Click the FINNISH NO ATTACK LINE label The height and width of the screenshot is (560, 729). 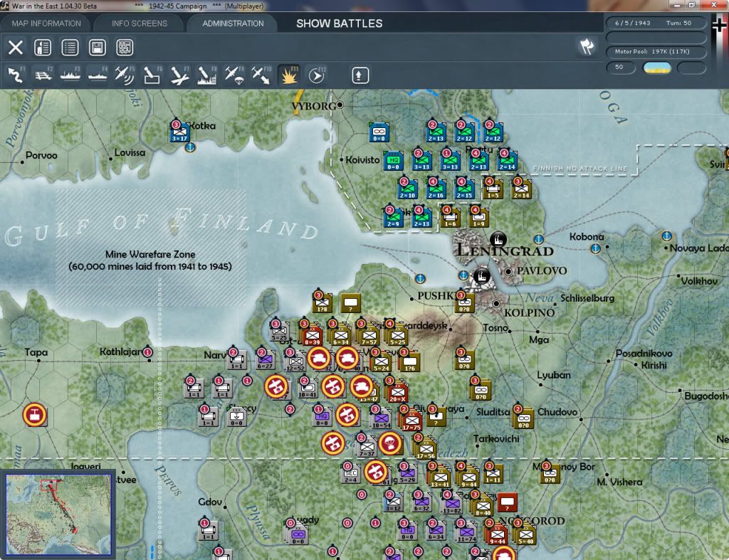point(579,168)
